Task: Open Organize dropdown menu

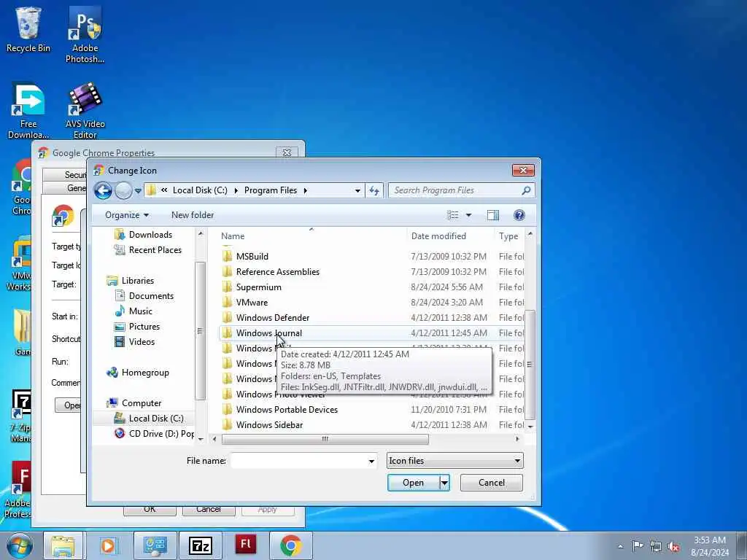Action: point(127,215)
